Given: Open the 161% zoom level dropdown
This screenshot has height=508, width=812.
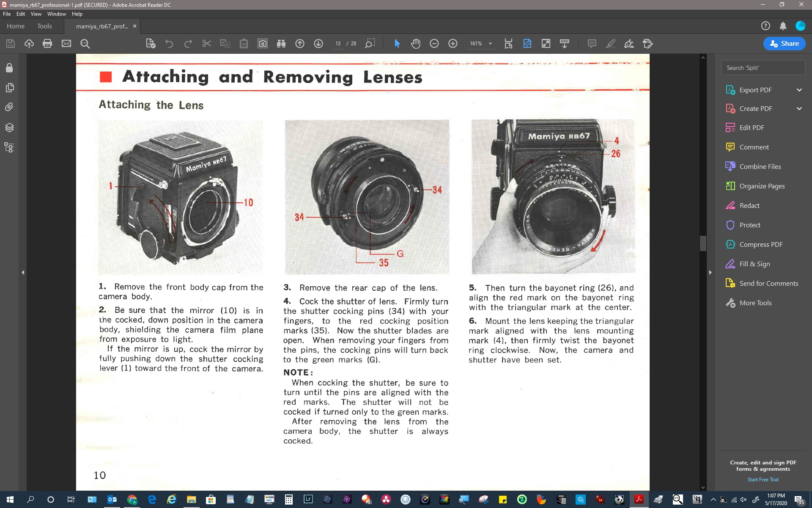Looking at the screenshot, I should [x=490, y=44].
